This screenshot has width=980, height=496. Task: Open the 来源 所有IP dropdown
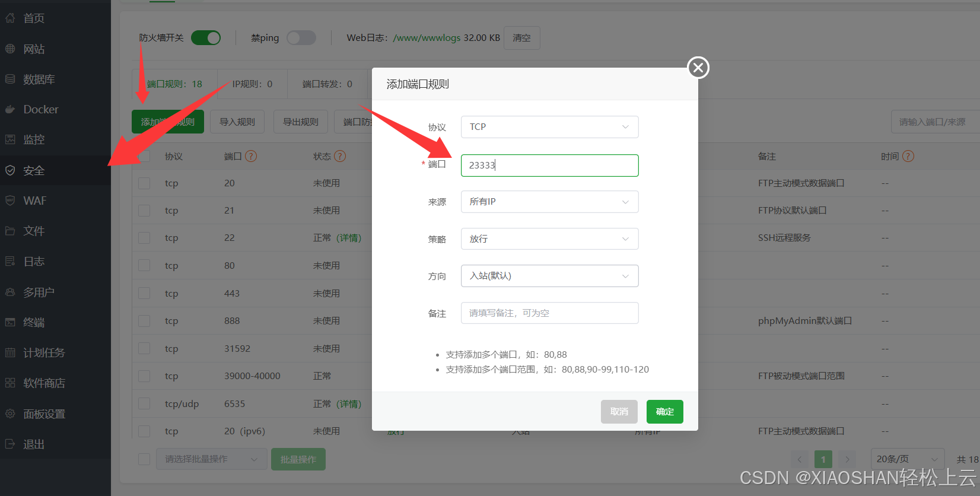coord(549,202)
